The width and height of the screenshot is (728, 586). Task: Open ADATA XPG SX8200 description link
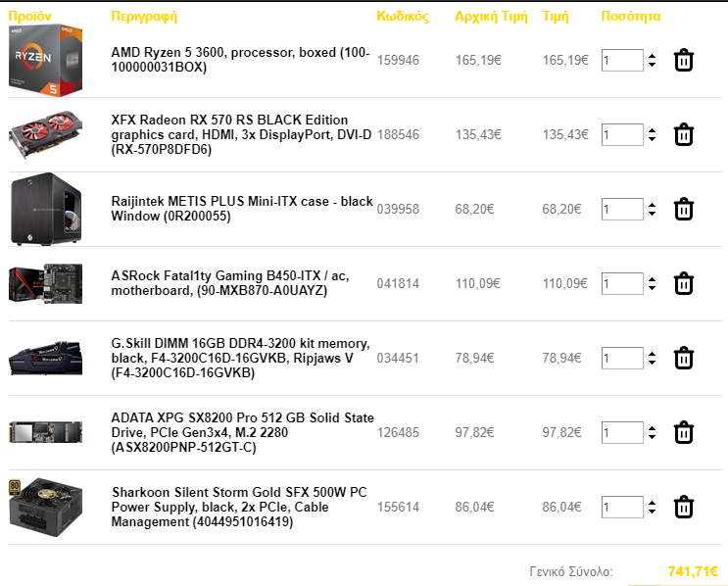242,432
